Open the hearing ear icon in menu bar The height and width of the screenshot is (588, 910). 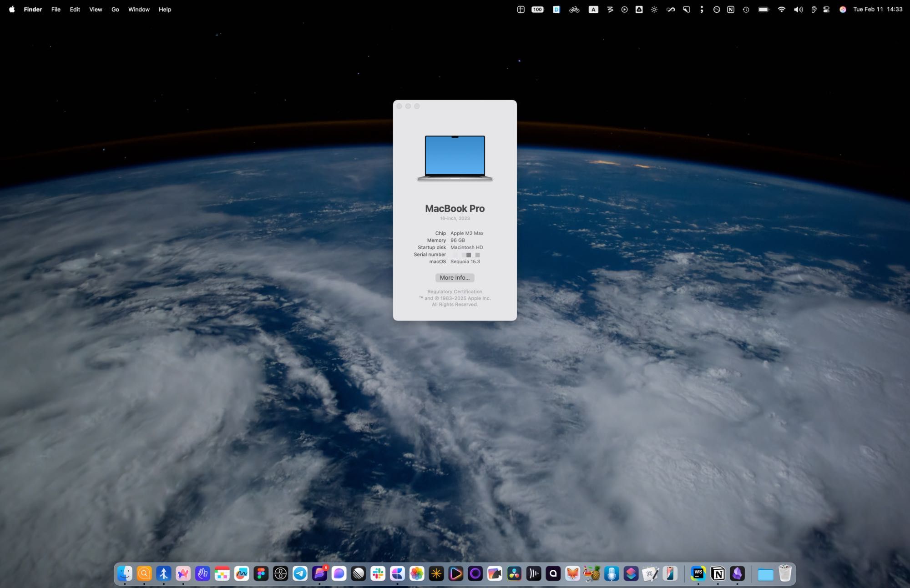pyautogui.click(x=814, y=9)
